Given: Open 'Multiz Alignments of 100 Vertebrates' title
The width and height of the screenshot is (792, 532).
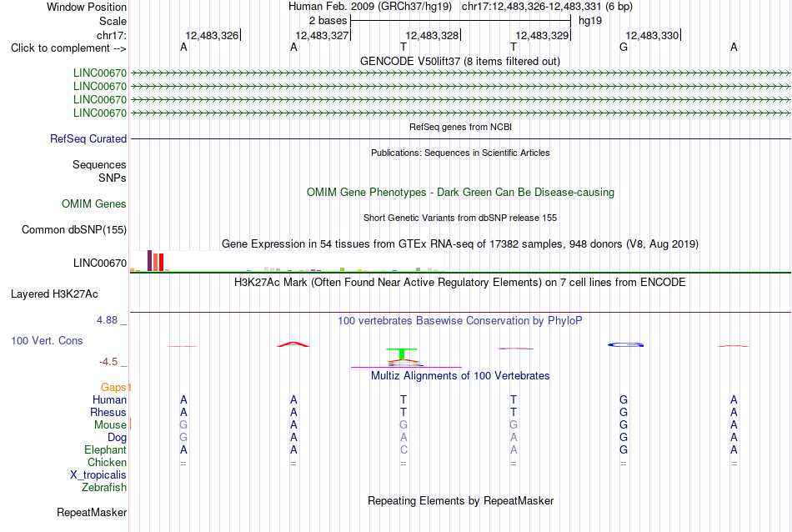Looking at the screenshot, I should tap(460, 376).
